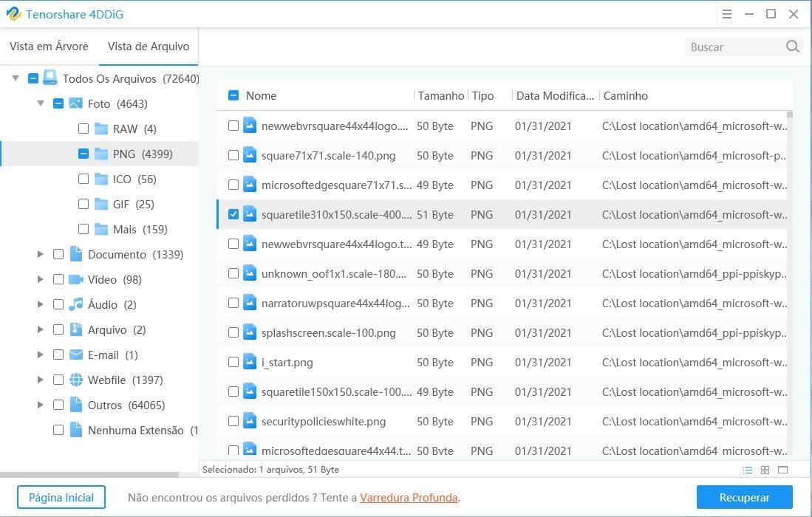The image size is (812, 517).
Task: Open the Varredura Profunda link
Action: [409, 498]
